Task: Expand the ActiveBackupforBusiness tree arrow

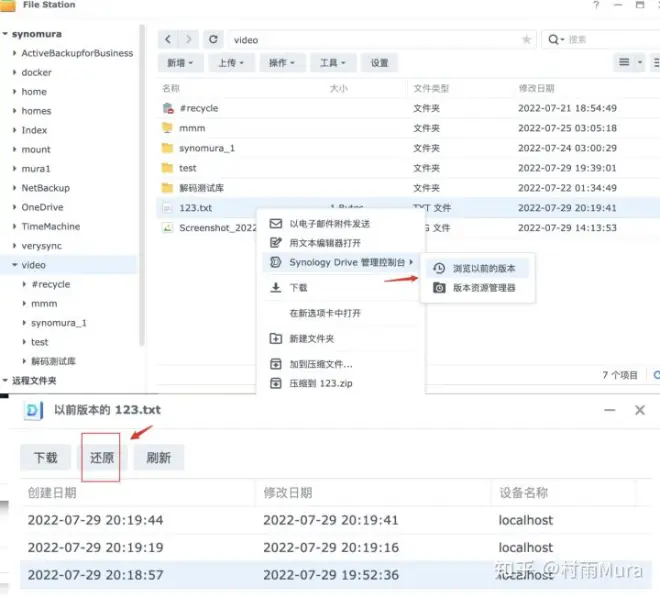Action: point(15,53)
